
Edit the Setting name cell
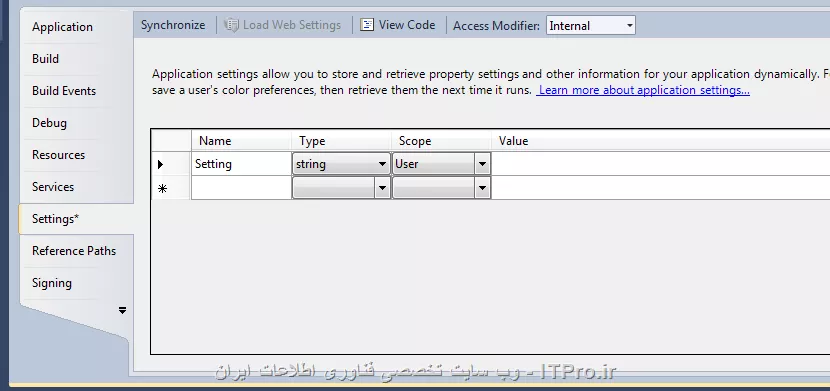click(241, 164)
